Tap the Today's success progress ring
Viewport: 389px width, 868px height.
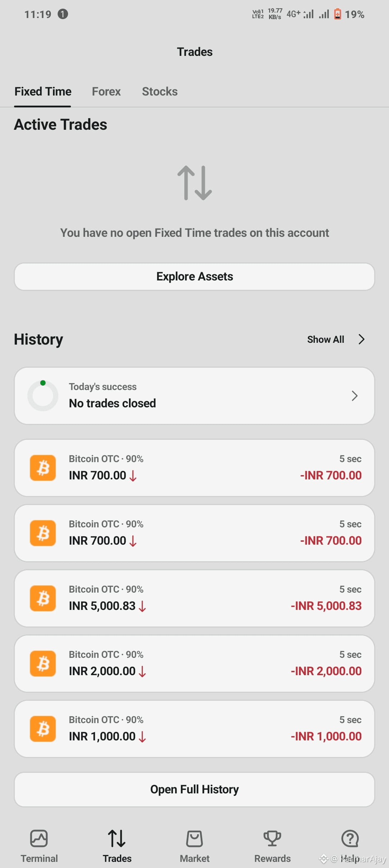coord(43,396)
